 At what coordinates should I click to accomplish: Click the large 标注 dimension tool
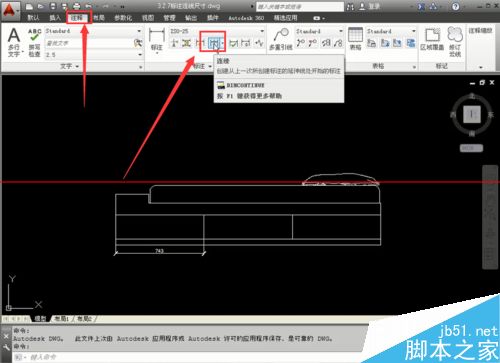[157, 40]
